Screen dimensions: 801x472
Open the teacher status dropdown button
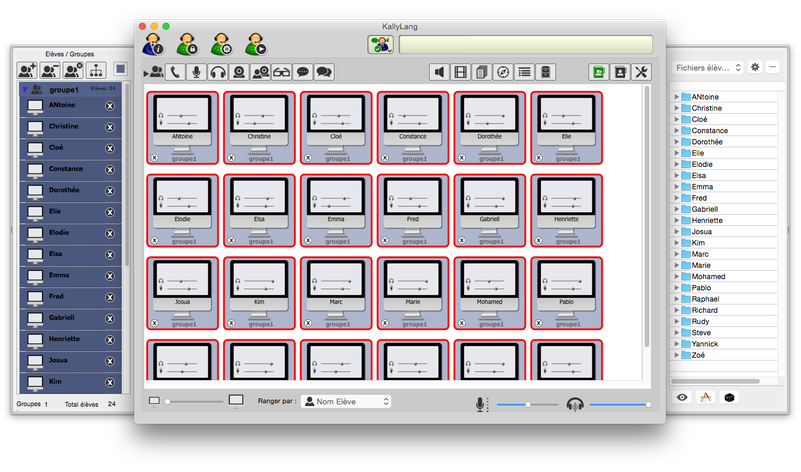(380, 44)
